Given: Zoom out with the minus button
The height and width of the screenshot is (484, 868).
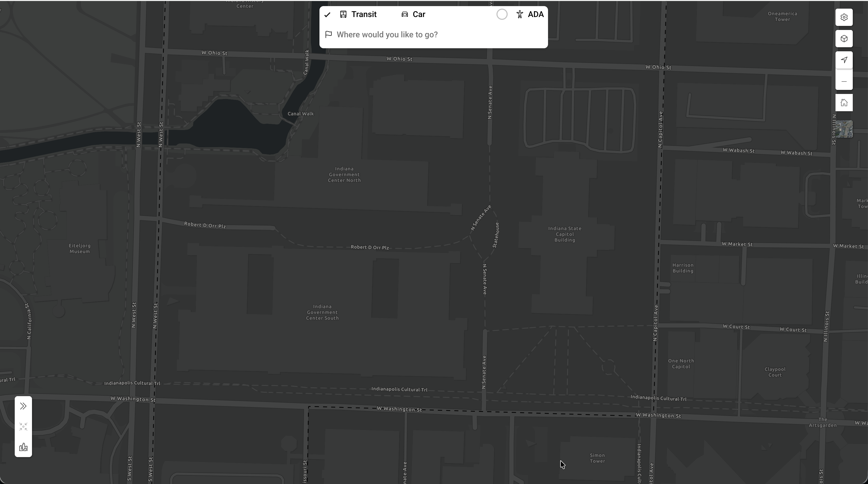Looking at the screenshot, I should [x=844, y=81].
